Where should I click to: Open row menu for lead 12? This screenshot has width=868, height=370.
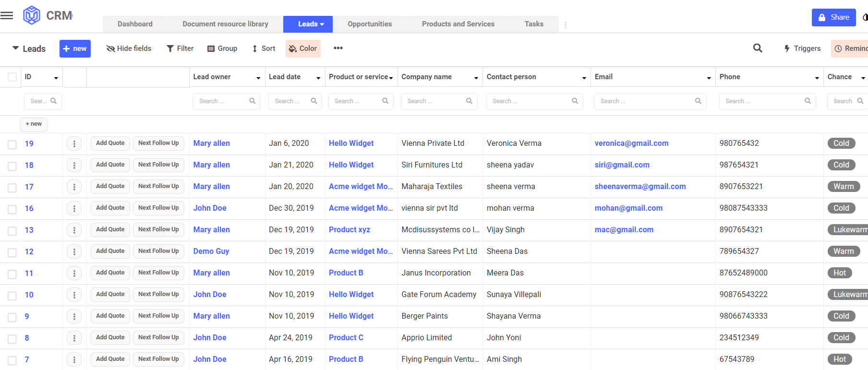click(x=74, y=251)
